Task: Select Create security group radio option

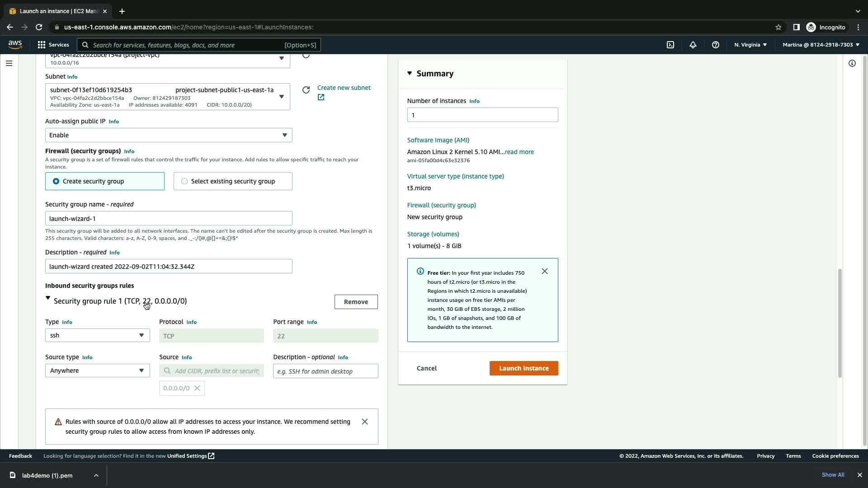Action: [57, 181]
